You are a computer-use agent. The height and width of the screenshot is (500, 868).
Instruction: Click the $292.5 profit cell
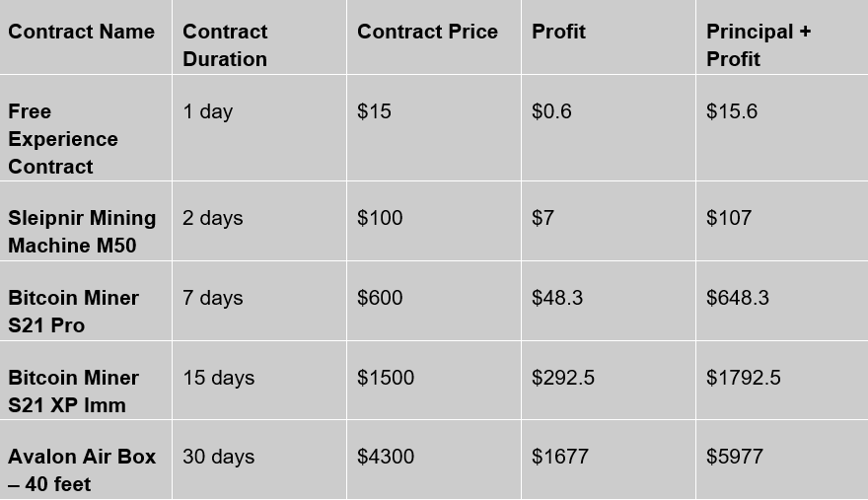click(563, 378)
